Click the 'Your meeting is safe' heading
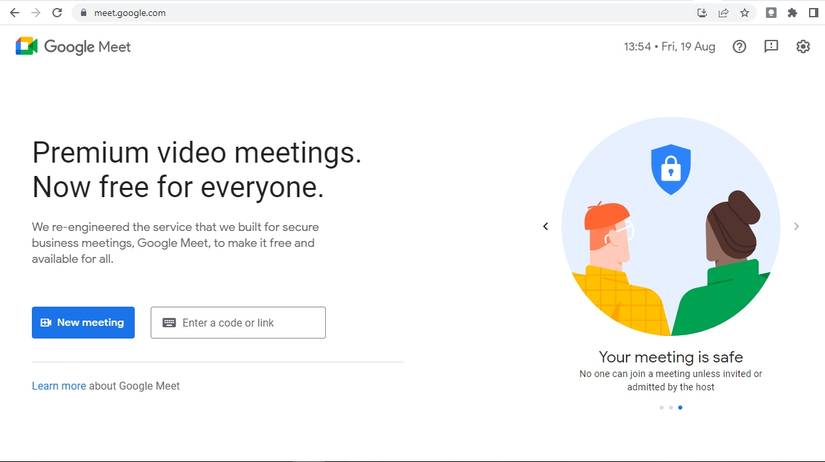The image size is (825, 462). [x=671, y=357]
